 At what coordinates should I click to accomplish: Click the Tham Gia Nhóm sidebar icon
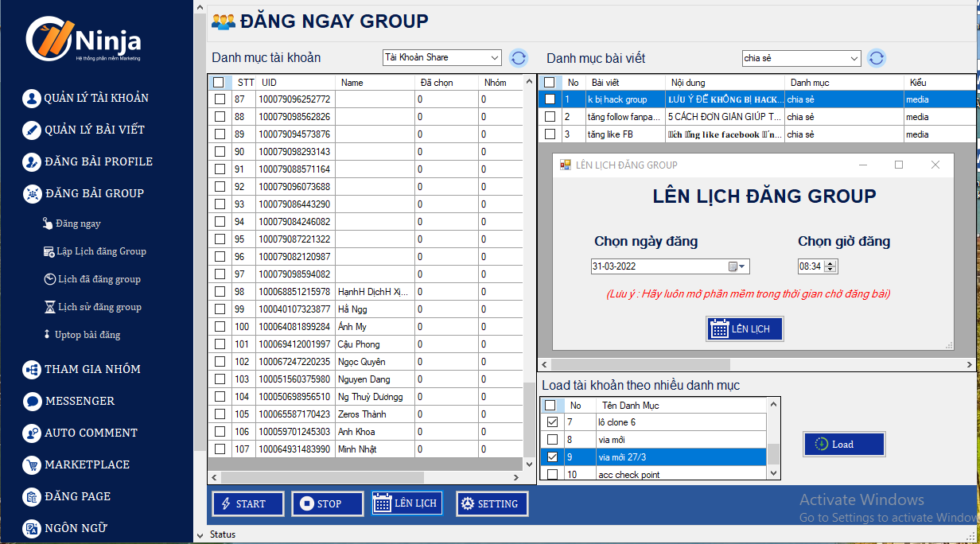[32, 369]
